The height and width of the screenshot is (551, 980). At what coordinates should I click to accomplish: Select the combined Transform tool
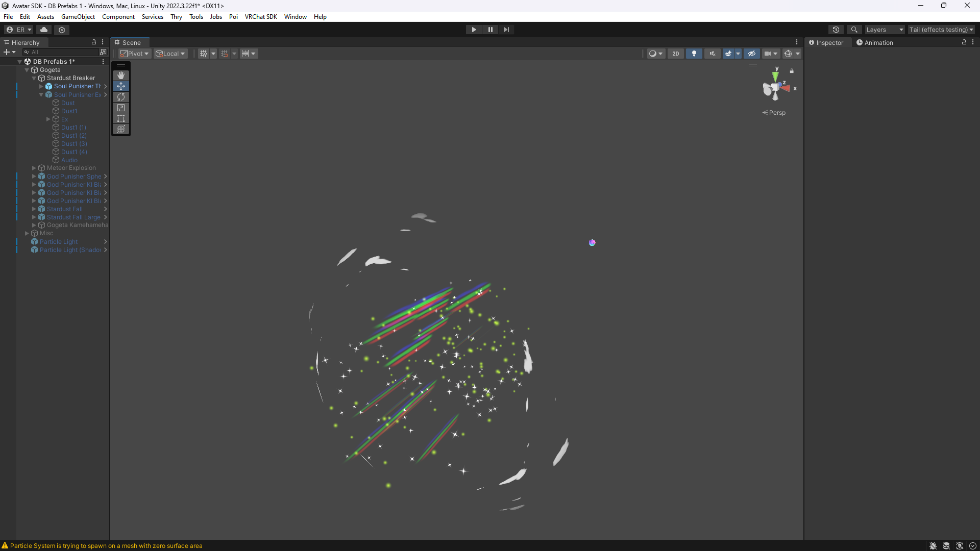pos(121,129)
